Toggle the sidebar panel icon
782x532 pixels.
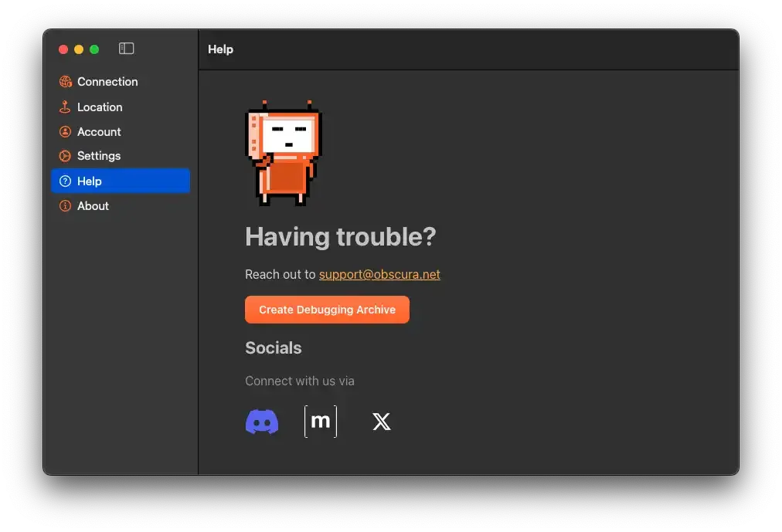click(x=126, y=49)
